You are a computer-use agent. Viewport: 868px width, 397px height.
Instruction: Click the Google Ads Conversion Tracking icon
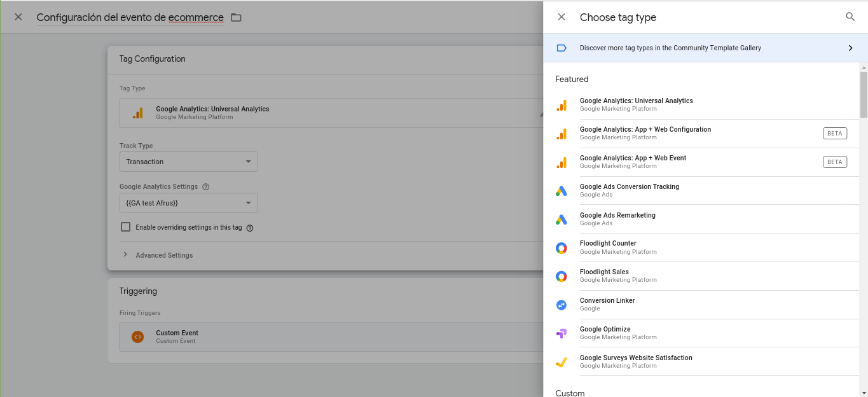tap(561, 191)
